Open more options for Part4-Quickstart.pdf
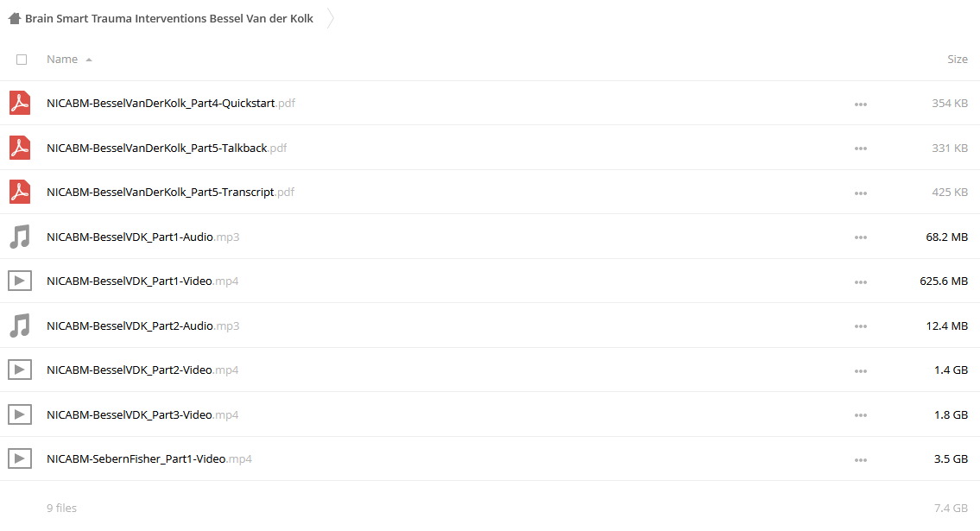980x531 pixels. tap(861, 104)
